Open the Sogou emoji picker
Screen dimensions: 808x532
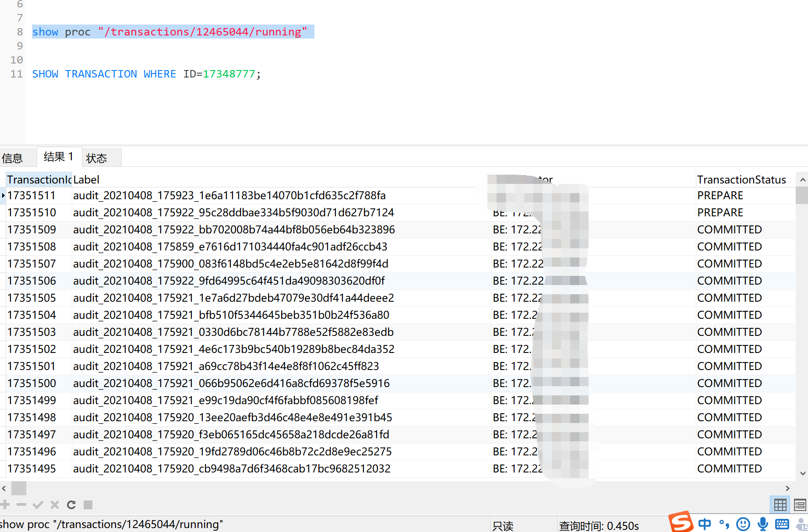pyautogui.click(x=743, y=524)
